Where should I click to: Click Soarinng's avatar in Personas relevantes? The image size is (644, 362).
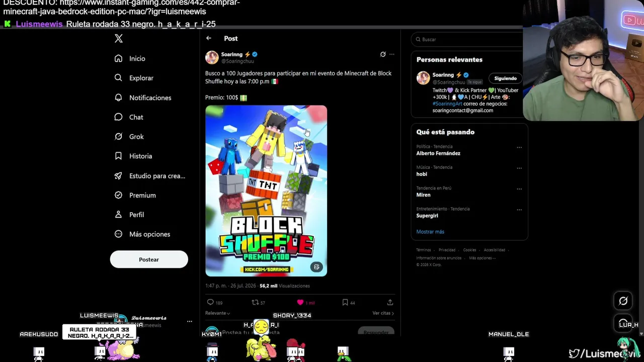pyautogui.click(x=423, y=78)
